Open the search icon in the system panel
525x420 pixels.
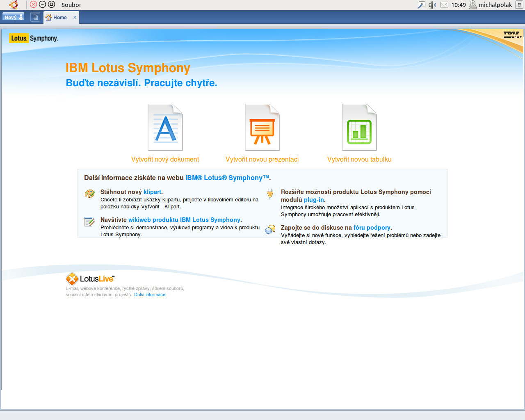coord(422,5)
